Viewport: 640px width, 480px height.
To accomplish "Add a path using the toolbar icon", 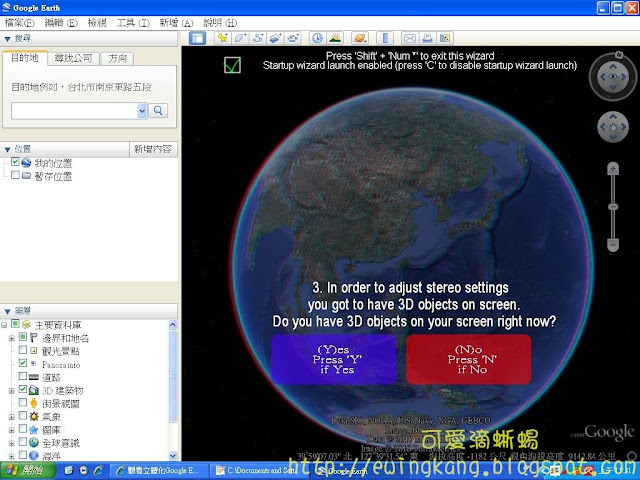I will [x=258, y=38].
